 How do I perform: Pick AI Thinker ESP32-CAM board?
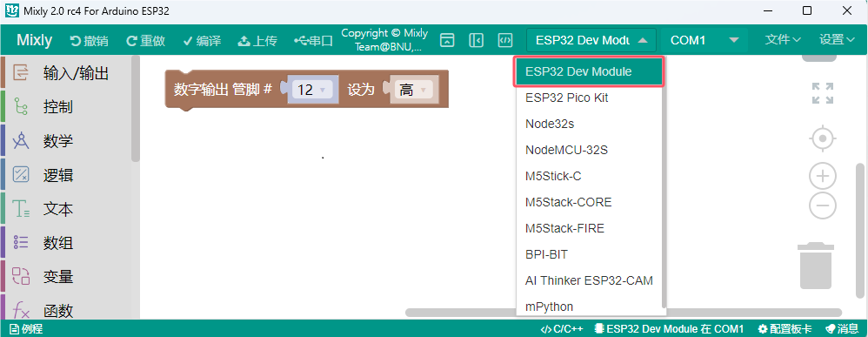click(x=589, y=280)
